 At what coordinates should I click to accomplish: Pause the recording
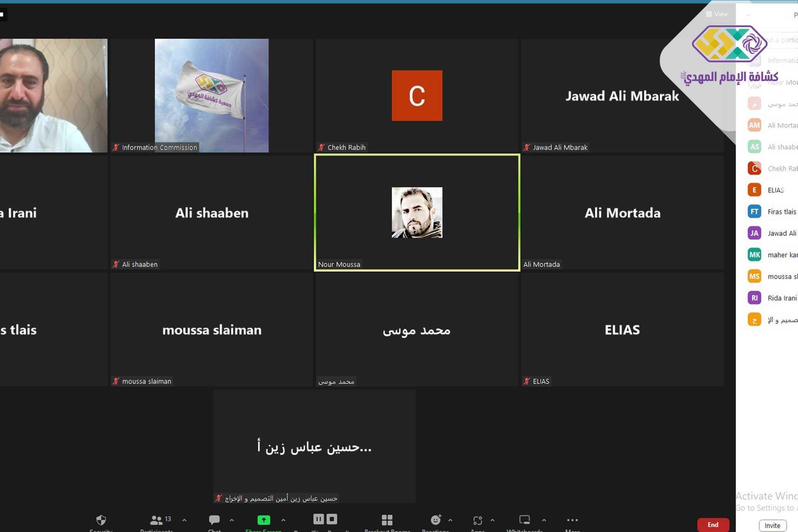tap(318, 519)
